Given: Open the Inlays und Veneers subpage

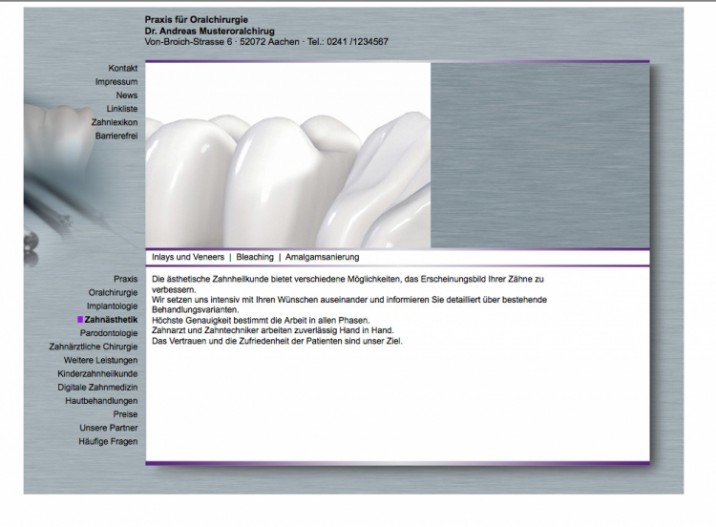Looking at the screenshot, I should pyautogui.click(x=188, y=257).
